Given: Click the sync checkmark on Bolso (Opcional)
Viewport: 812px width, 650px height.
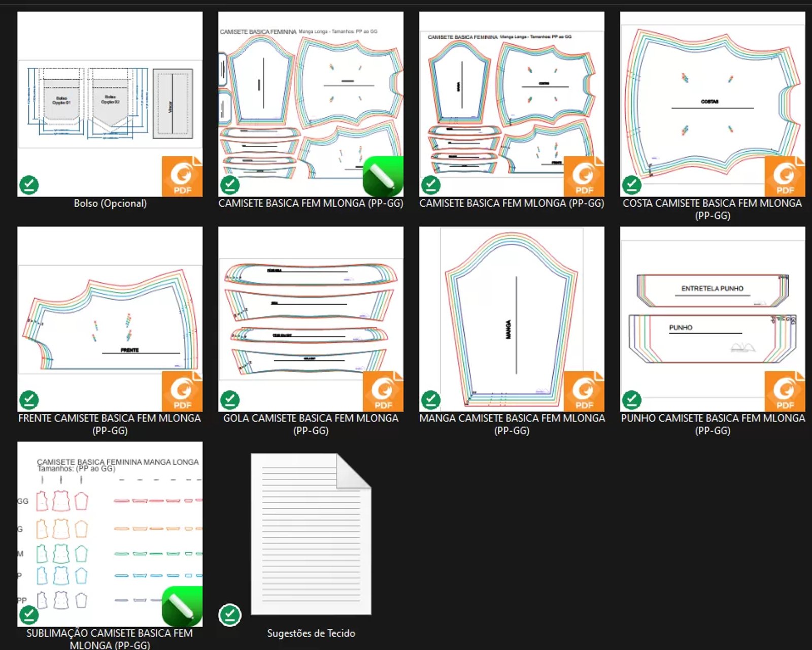Looking at the screenshot, I should (x=29, y=185).
